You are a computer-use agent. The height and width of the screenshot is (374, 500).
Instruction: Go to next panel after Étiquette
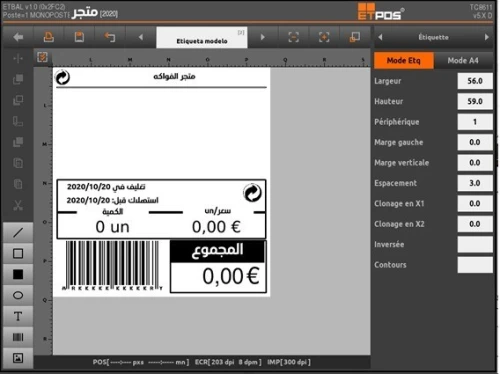tap(487, 37)
